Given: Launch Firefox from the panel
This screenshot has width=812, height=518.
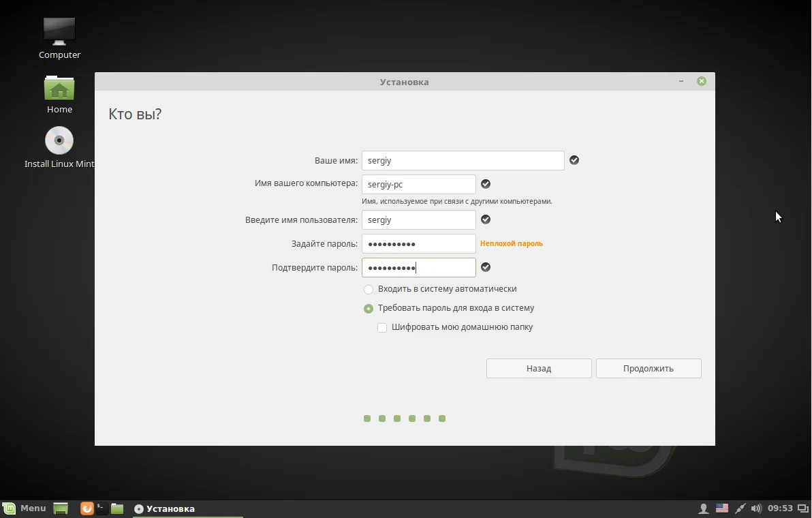Looking at the screenshot, I should pyautogui.click(x=87, y=508).
